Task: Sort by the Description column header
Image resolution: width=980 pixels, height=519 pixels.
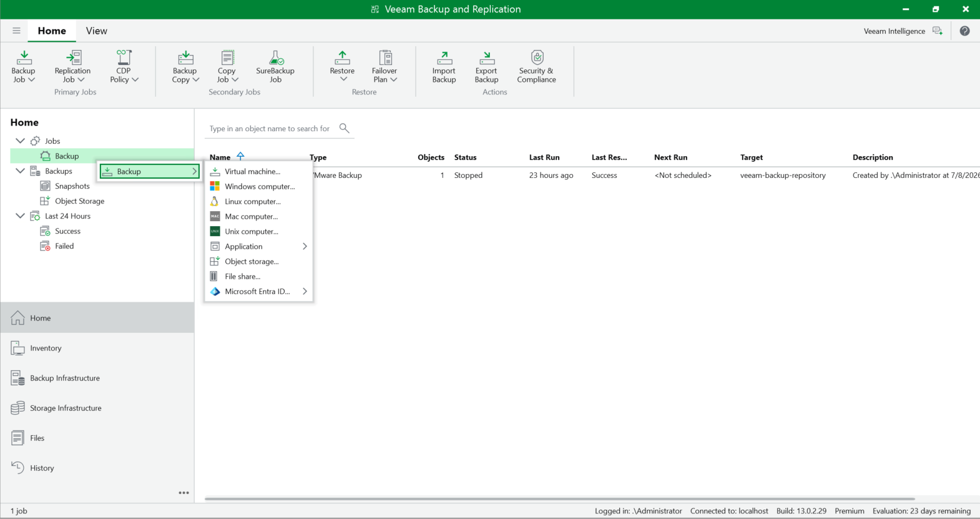Action: (x=873, y=157)
